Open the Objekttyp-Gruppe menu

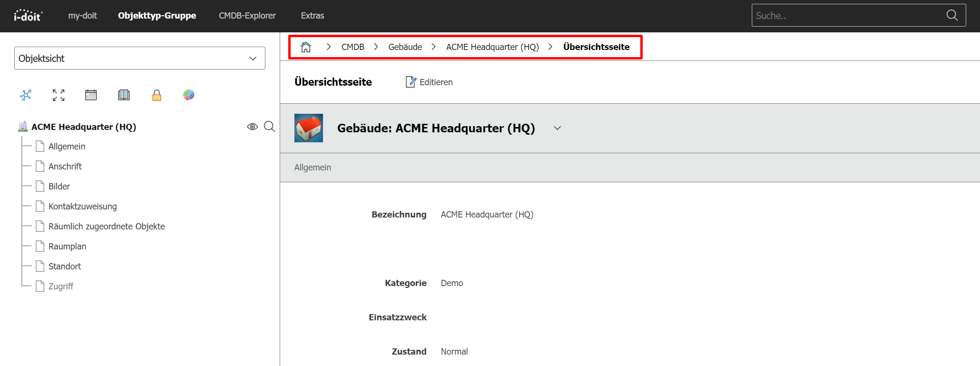click(157, 16)
